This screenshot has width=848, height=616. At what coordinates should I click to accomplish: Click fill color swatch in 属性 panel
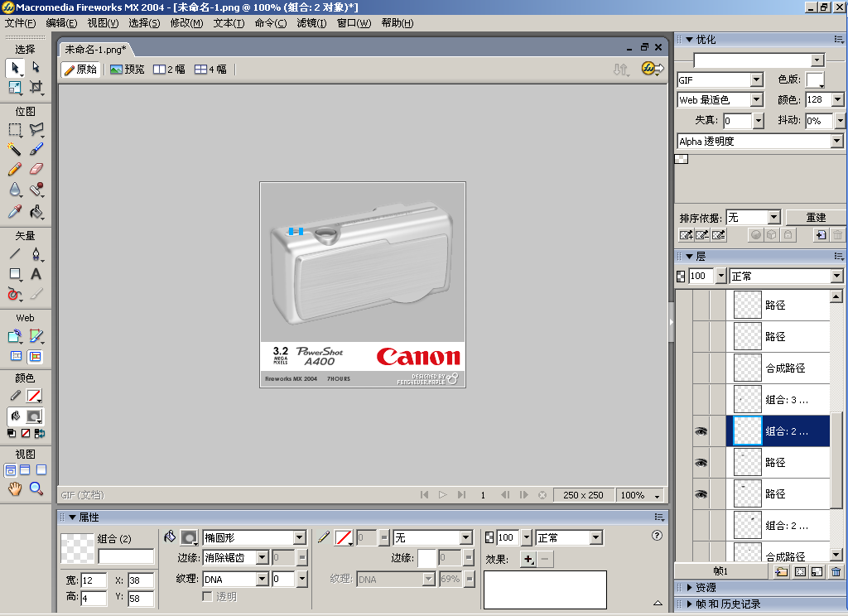click(x=189, y=537)
